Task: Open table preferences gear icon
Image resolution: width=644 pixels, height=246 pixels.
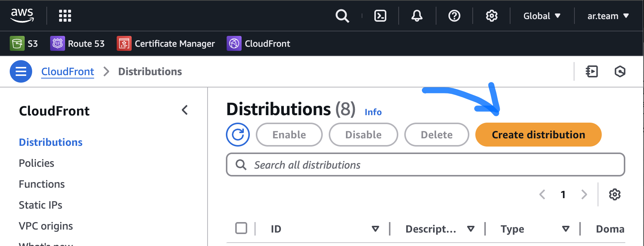Action: pyautogui.click(x=614, y=194)
